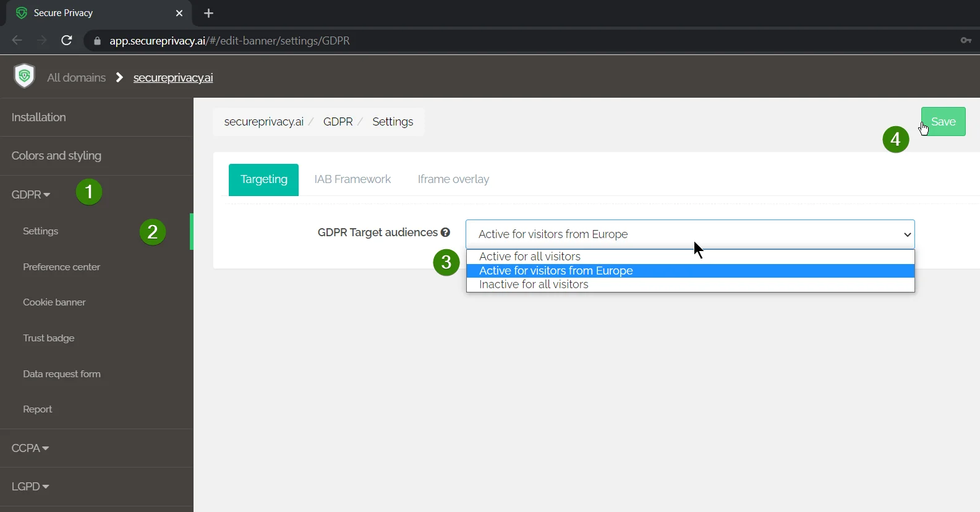The height and width of the screenshot is (512, 980).
Task: Go back with the browser back arrow
Action: (17, 41)
